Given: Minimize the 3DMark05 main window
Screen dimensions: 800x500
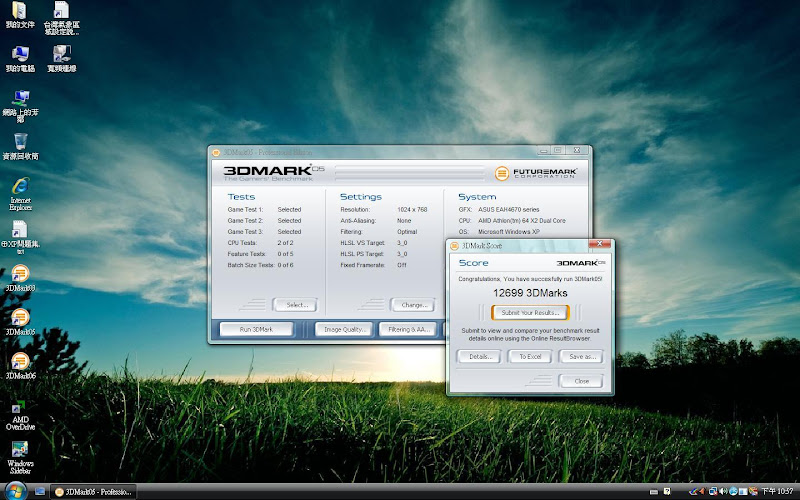Looking at the screenshot, I should (x=543, y=151).
